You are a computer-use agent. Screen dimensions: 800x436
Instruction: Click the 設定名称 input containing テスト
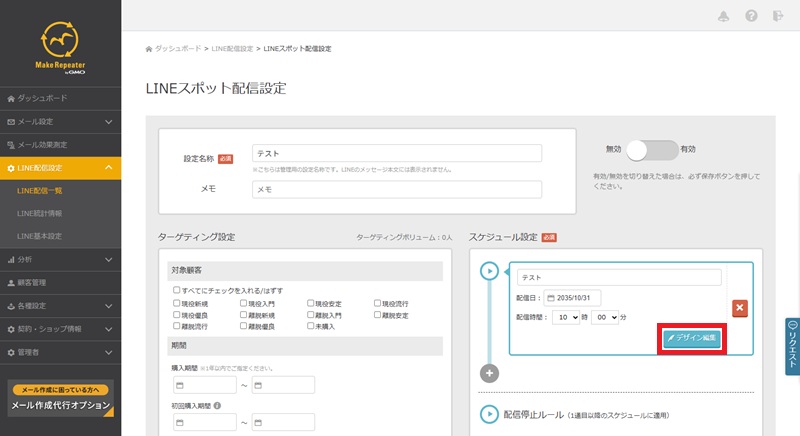pyautogui.click(x=397, y=153)
